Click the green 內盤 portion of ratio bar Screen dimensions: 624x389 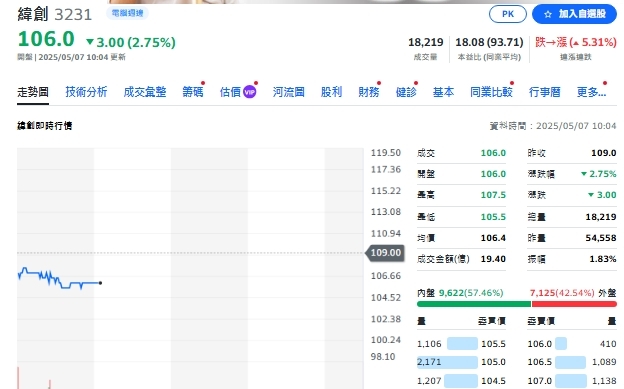tap(474, 304)
